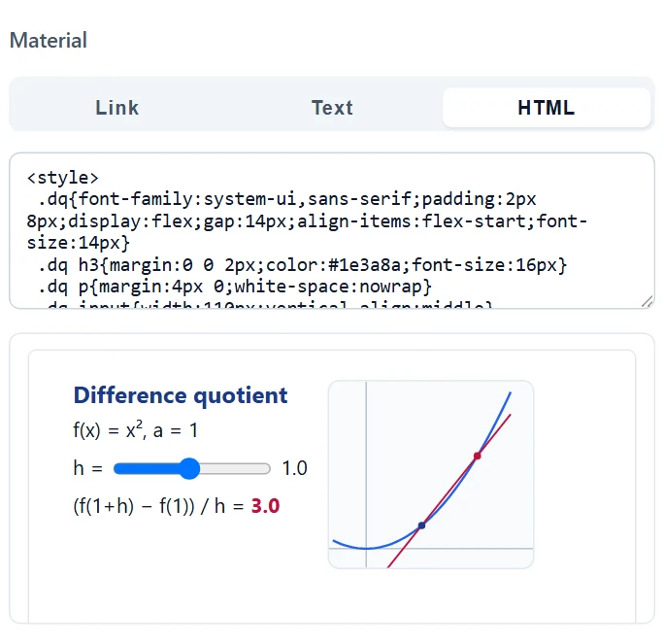Click the .dq p margin CSS line
The image size is (664, 644).
point(235,287)
